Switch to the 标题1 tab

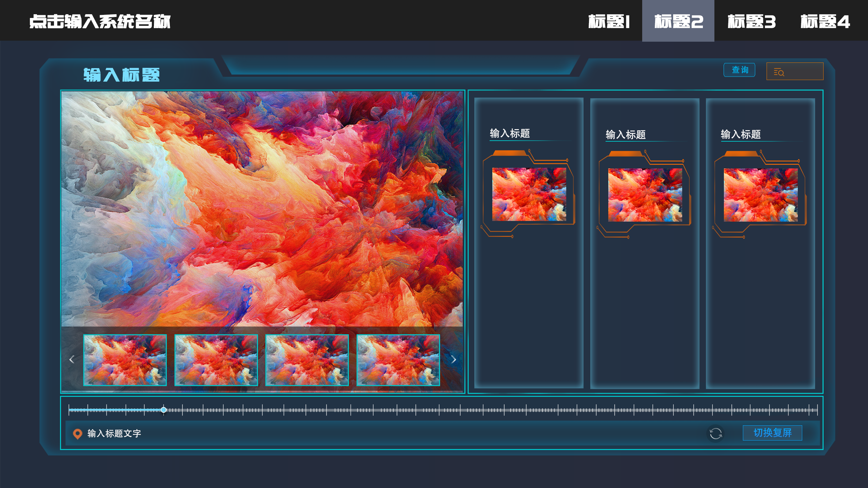tap(609, 21)
